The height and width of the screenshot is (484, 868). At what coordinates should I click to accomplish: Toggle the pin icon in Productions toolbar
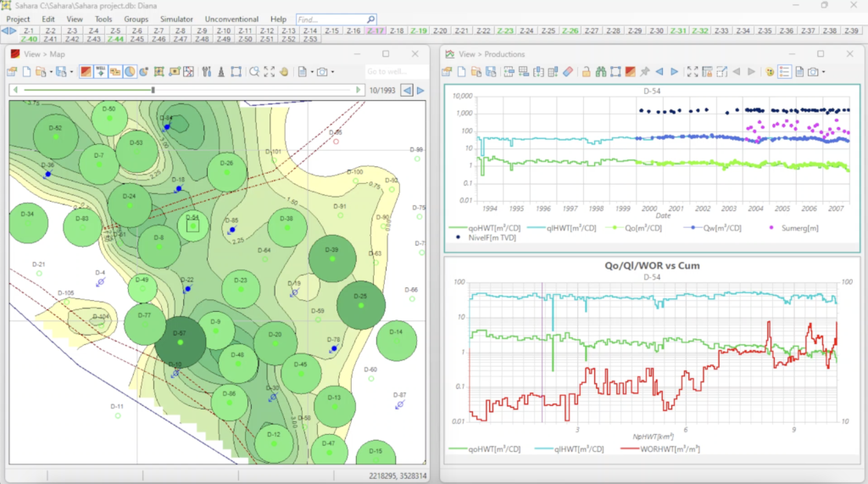[645, 71]
